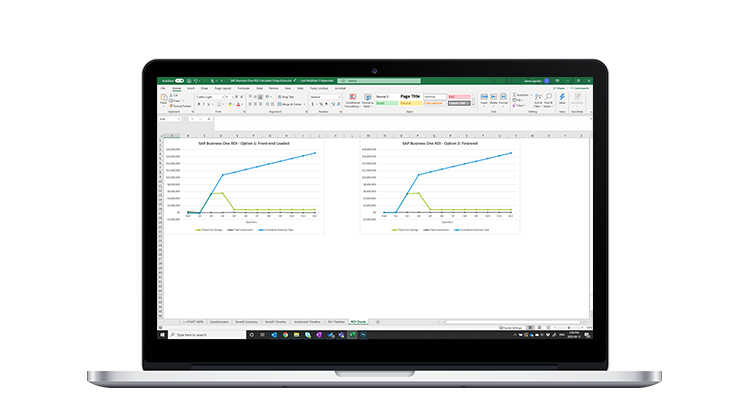Toggle the AutoSave switch
This screenshot has height=405, width=750.
tap(179, 81)
